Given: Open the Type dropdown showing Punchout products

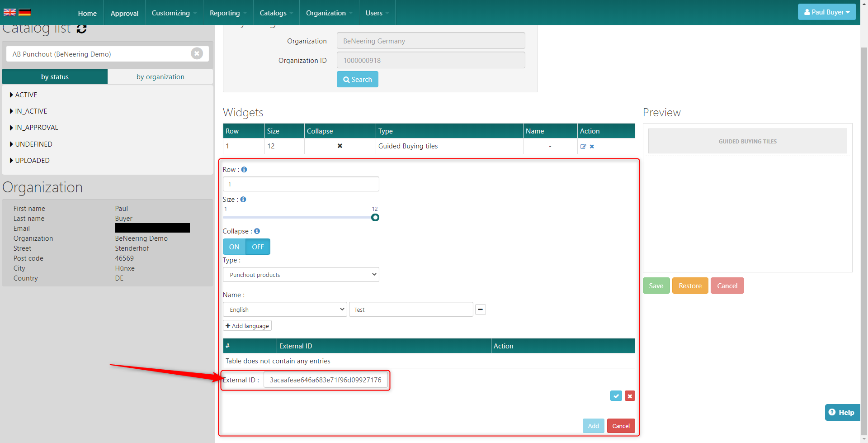Looking at the screenshot, I should pos(301,275).
